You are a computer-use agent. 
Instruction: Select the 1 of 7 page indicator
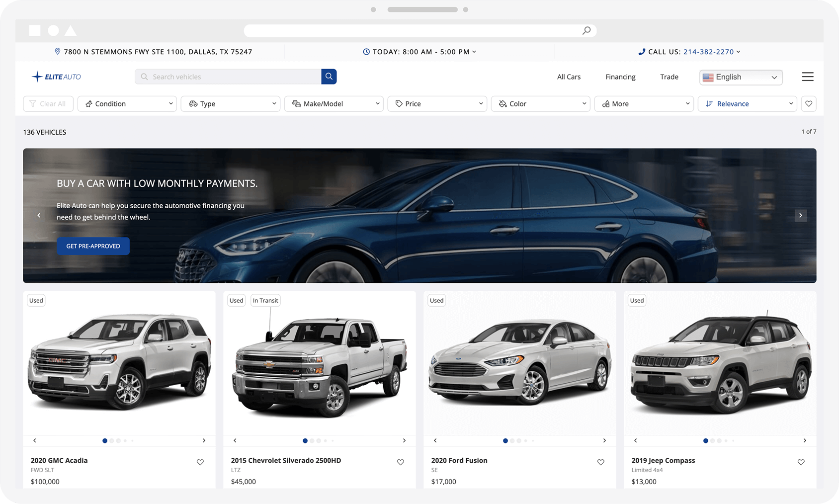pyautogui.click(x=809, y=132)
